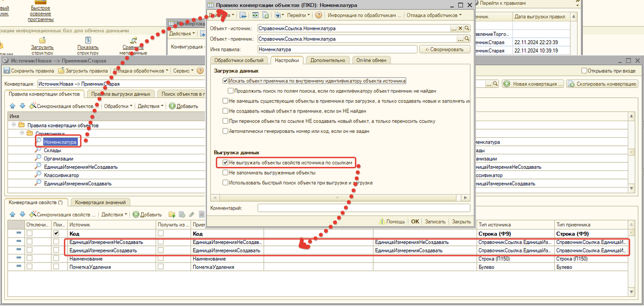Switch to Обработчики событий tab
The height and width of the screenshot is (306, 644).
click(x=239, y=61)
